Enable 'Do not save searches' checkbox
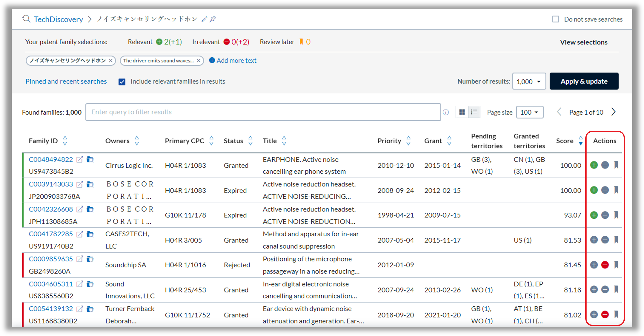This screenshot has height=336, width=644. pyautogui.click(x=555, y=19)
